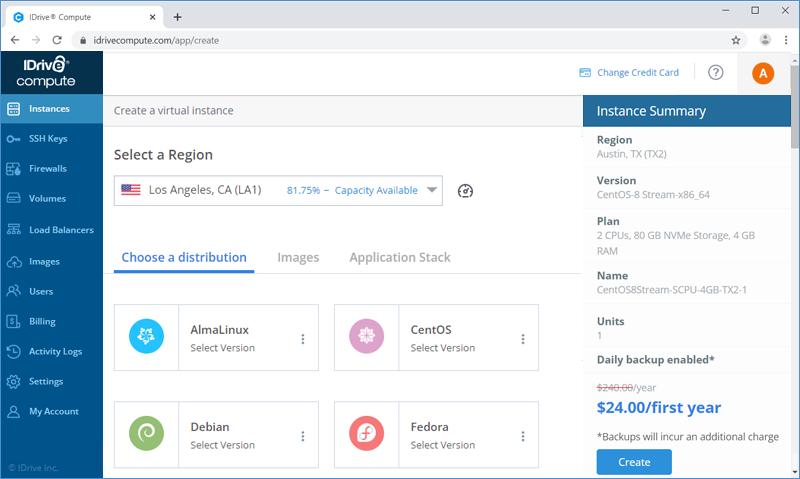
Task: Switch to the Images tab
Action: (298, 258)
